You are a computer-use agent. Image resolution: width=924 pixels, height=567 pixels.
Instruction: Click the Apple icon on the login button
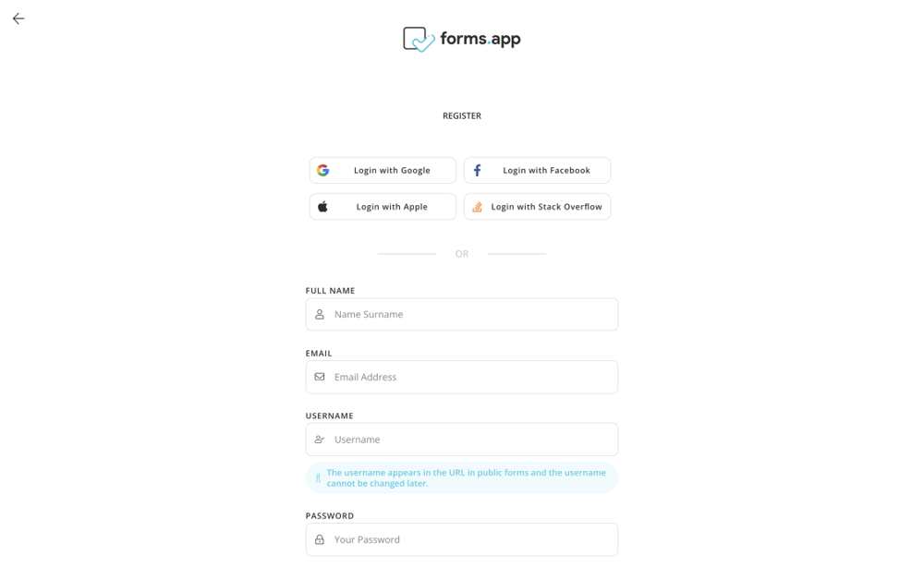click(x=323, y=206)
